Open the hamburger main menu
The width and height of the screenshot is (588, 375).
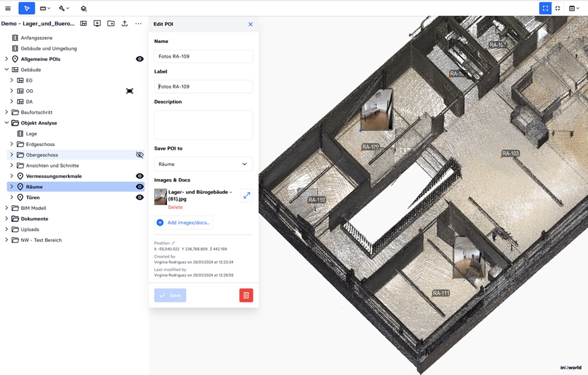point(8,9)
